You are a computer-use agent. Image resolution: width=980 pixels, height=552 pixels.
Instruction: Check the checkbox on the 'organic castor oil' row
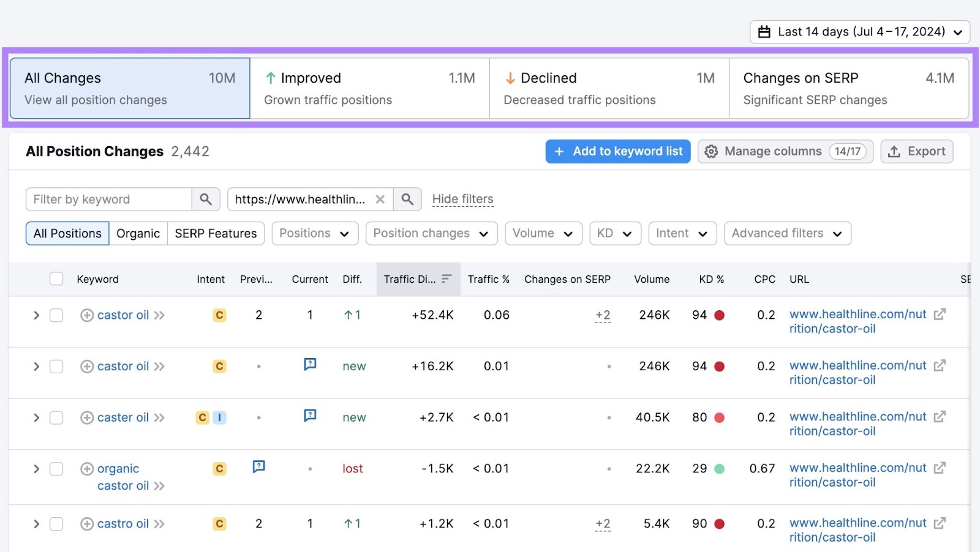coord(56,468)
